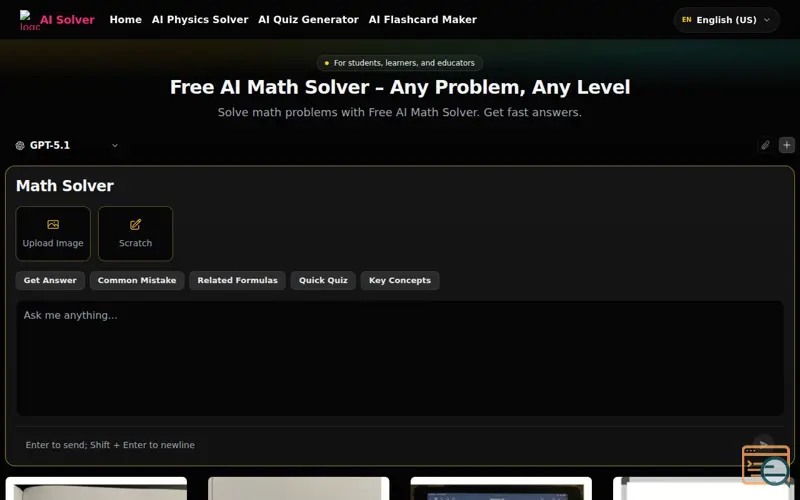Open the third example thumbnail with dark screen

[x=501, y=489]
